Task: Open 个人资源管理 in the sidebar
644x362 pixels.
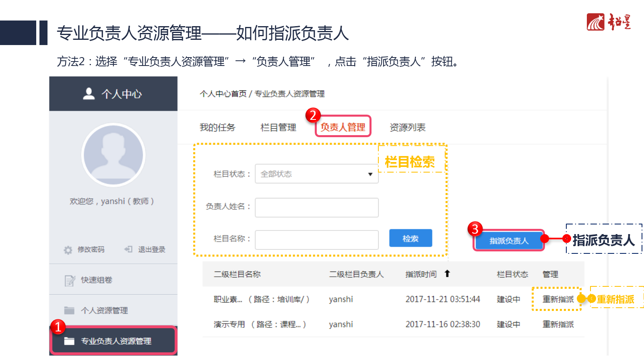Action: 113,311
